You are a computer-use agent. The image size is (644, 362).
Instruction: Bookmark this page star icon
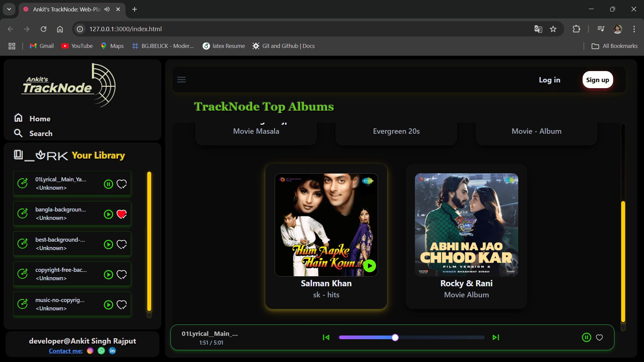pos(553,29)
